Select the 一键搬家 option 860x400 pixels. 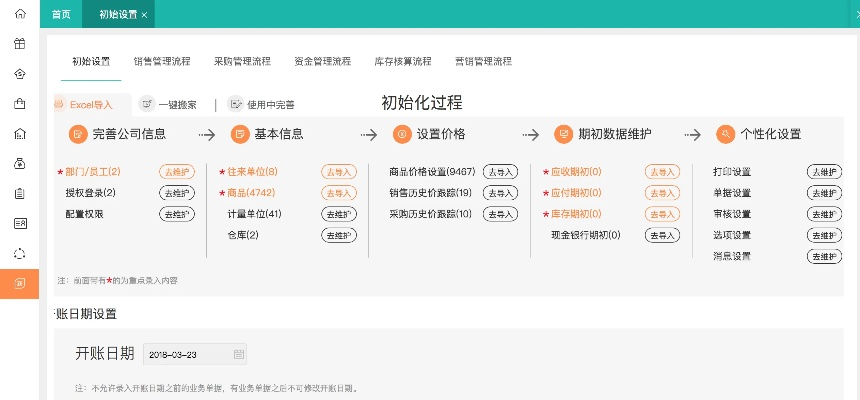168,103
